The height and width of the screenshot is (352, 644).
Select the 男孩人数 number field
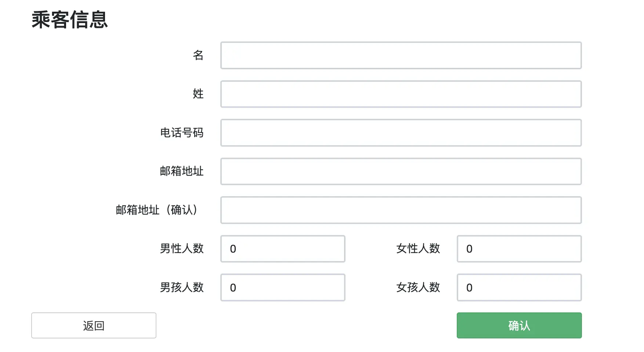[283, 287]
